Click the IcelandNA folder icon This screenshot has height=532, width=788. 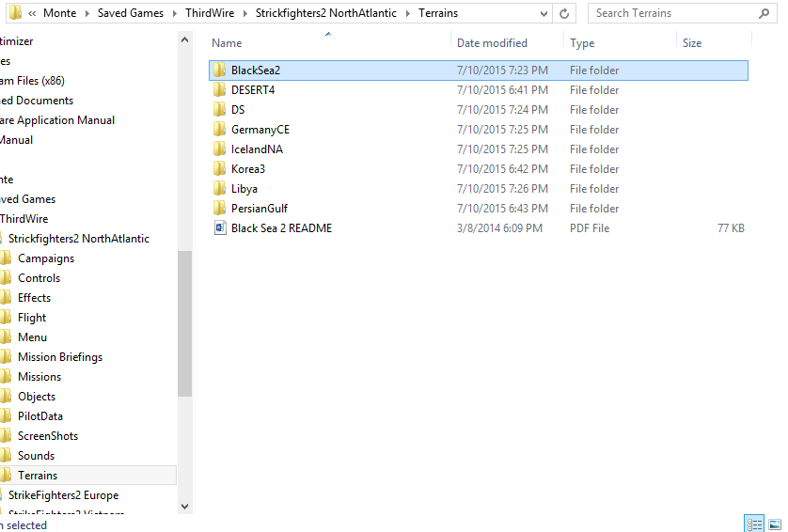pyautogui.click(x=220, y=149)
